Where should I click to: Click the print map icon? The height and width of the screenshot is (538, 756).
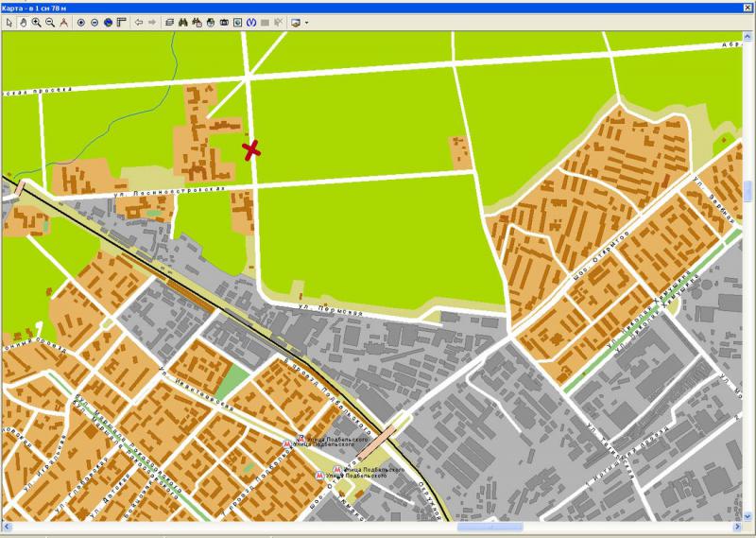point(211,23)
